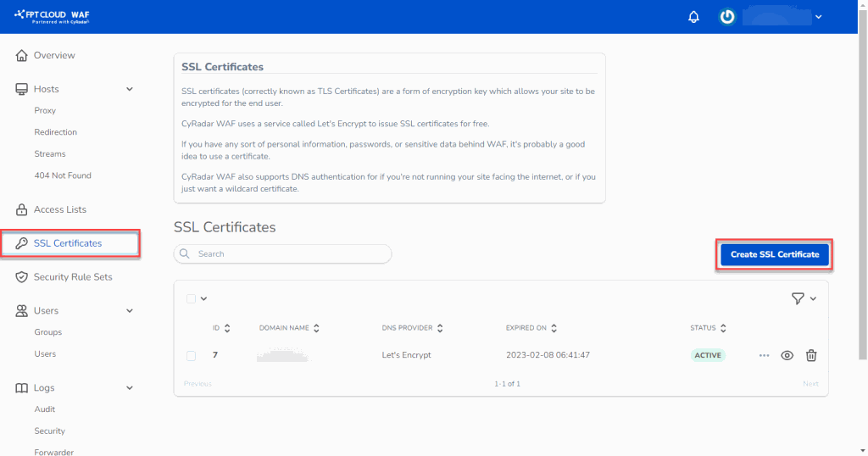Click the FPT Cloud WAF logo
This screenshot has width=868, height=456.
52,17
